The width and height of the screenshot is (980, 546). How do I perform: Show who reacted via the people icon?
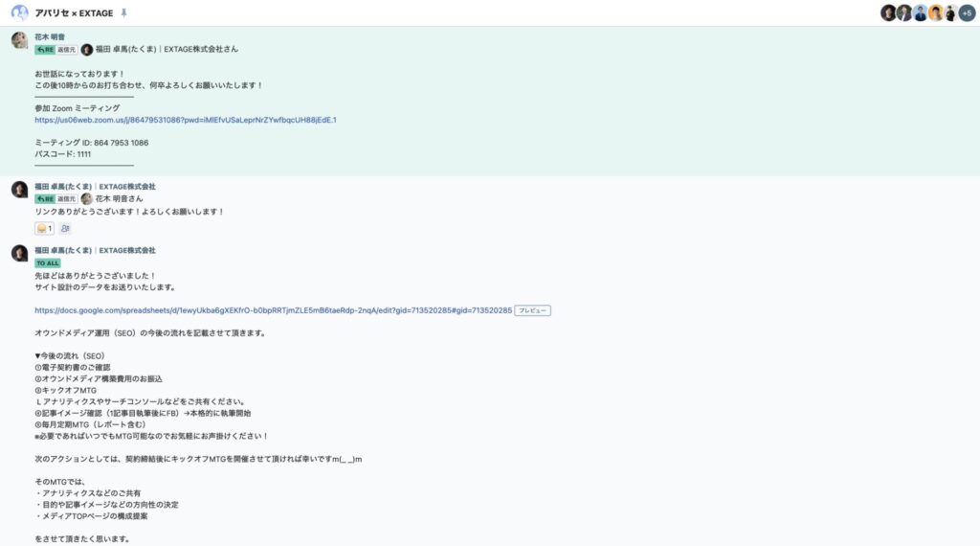coord(65,228)
